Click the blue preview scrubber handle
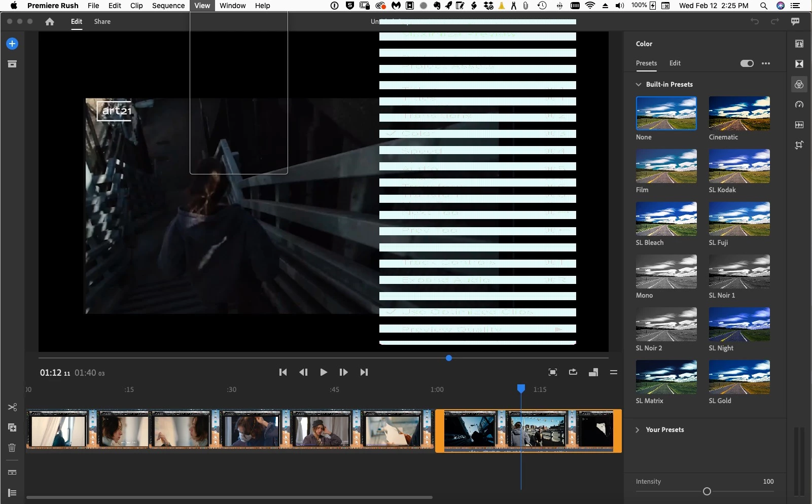This screenshot has width=812, height=504. [x=449, y=358]
